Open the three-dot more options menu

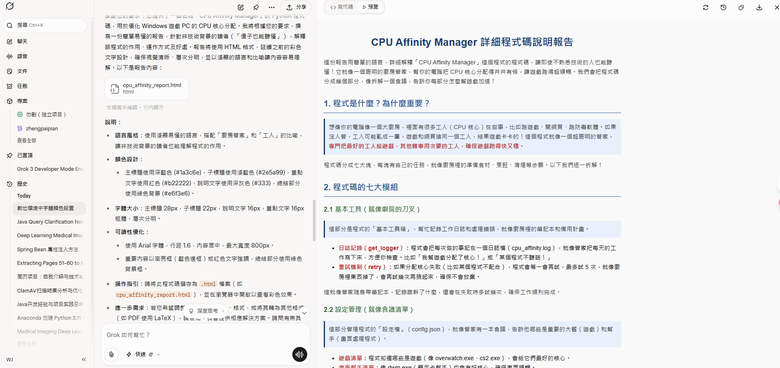coord(271,7)
